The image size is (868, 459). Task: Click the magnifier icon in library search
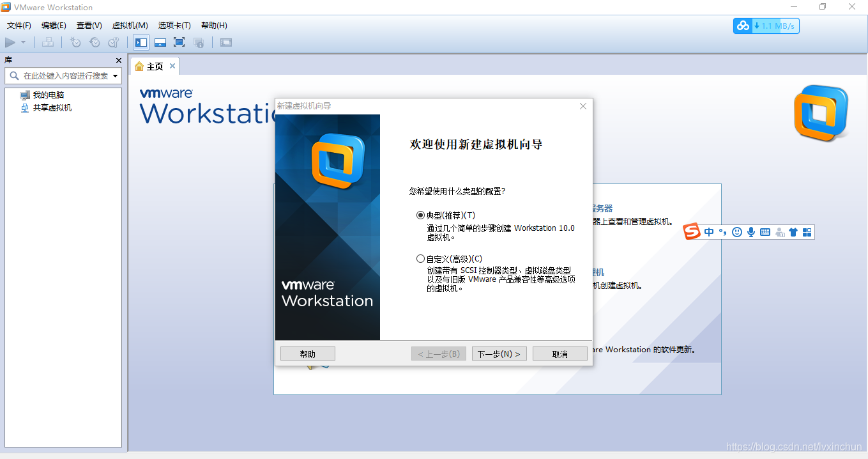click(x=14, y=75)
